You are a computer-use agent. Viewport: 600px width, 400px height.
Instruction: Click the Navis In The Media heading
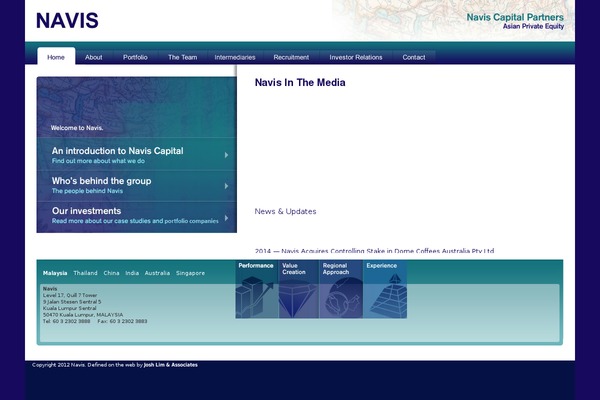[300, 82]
